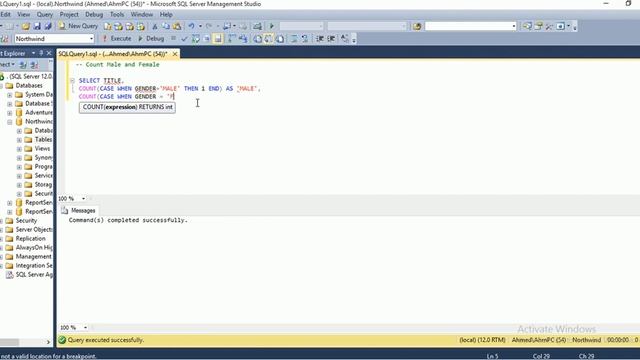The height and width of the screenshot is (360, 640).
Task: Open the Edit menu
Action: pyautogui.click(x=5, y=14)
